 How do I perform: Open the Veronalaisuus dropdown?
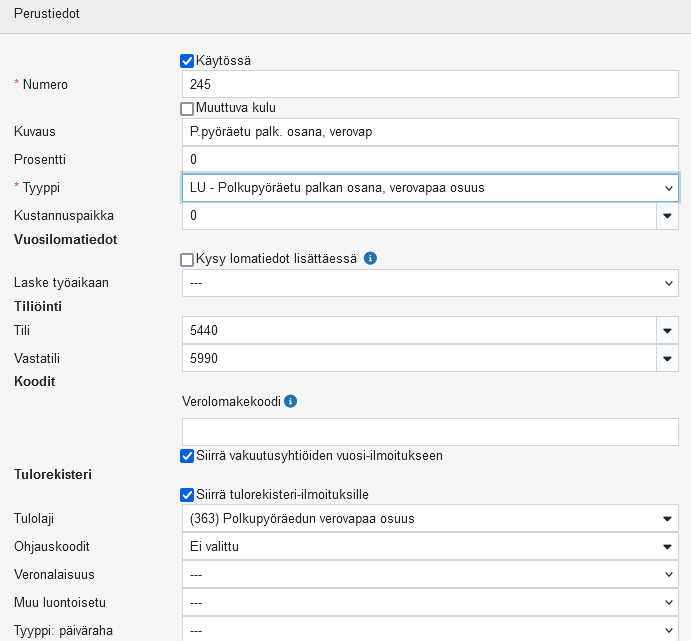(430, 575)
